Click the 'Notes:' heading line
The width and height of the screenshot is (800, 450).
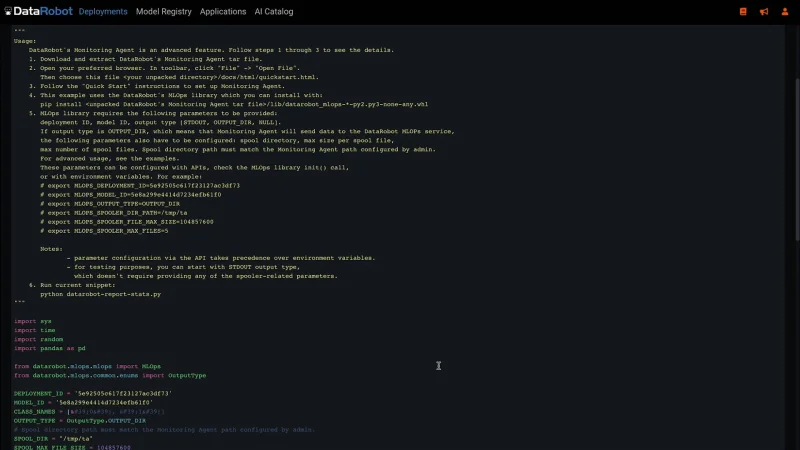point(52,249)
